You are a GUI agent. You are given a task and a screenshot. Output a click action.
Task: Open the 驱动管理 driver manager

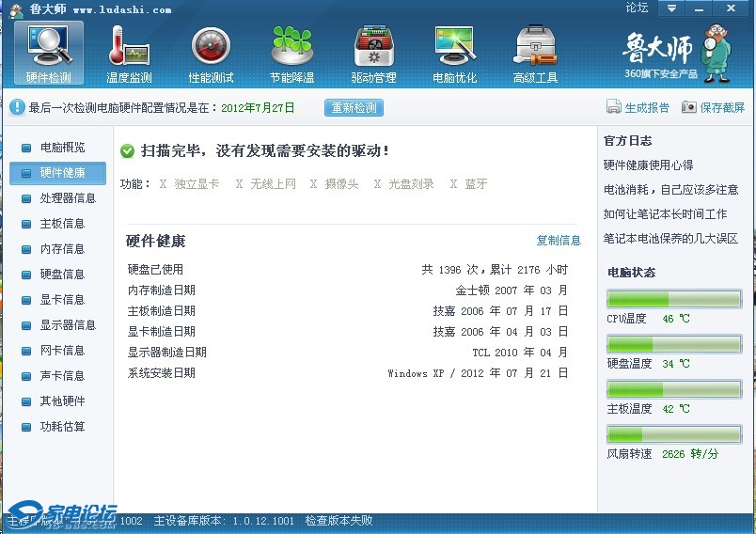pyautogui.click(x=373, y=54)
